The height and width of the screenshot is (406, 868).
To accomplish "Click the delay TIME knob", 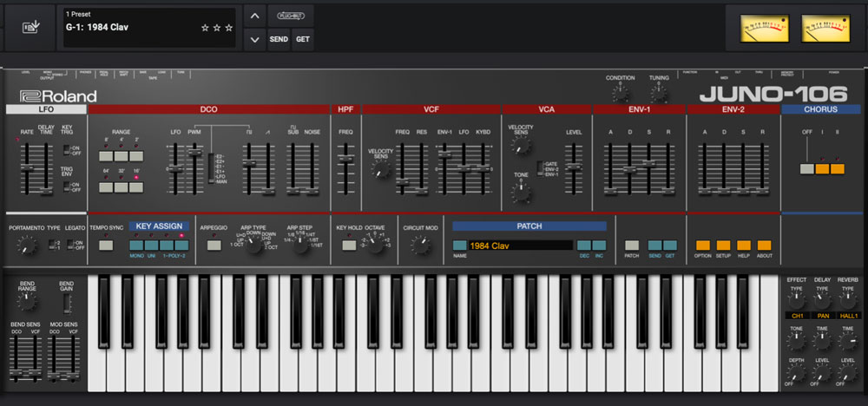I will coord(822,343).
